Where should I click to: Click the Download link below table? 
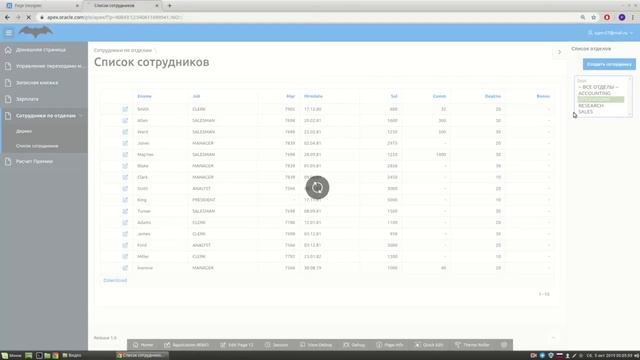click(x=115, y=280)
